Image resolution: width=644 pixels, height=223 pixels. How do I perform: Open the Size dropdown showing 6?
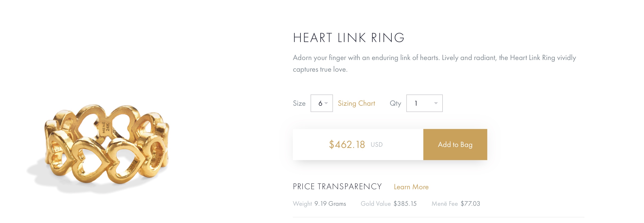[x=321, y=103]
